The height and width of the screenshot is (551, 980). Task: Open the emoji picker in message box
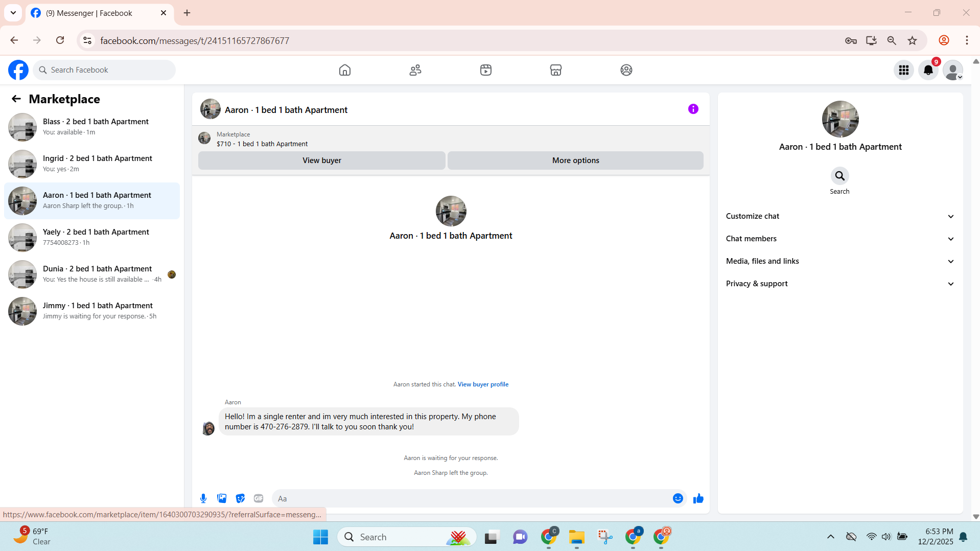coord(678,498)
